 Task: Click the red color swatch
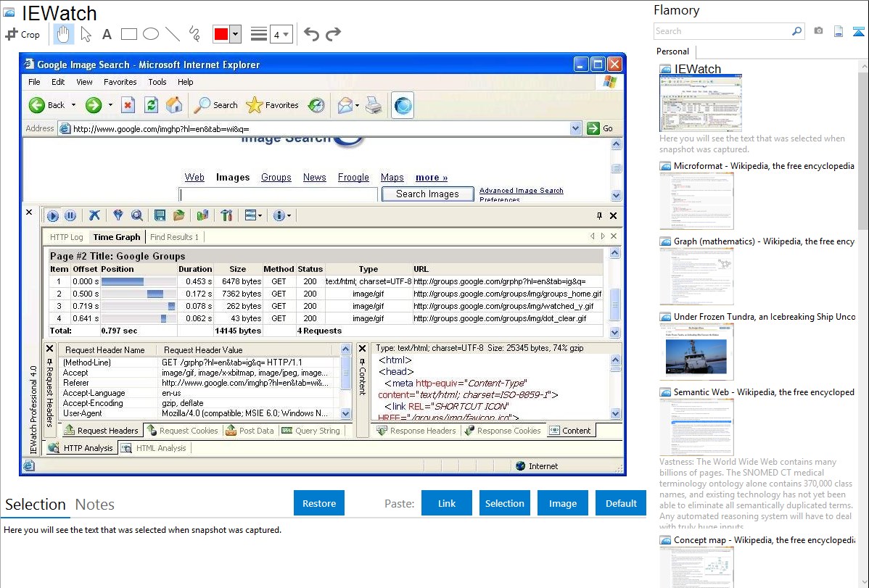click(221, 34)
